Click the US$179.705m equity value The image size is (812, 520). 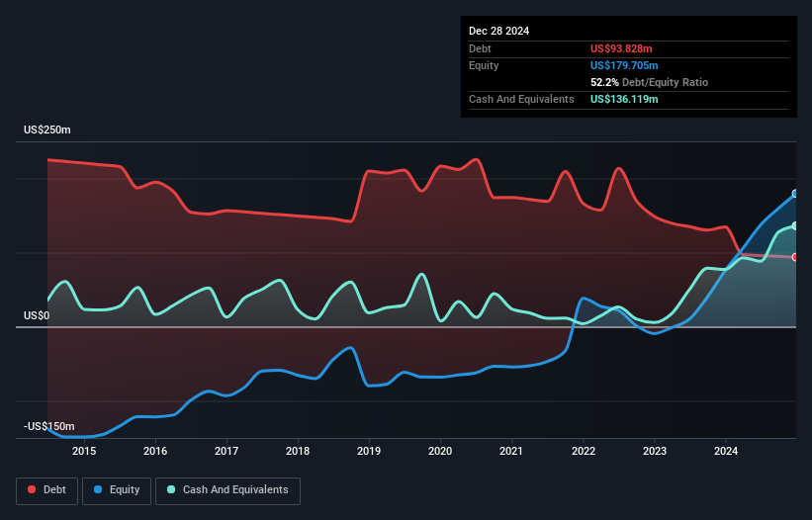point(624,65)
